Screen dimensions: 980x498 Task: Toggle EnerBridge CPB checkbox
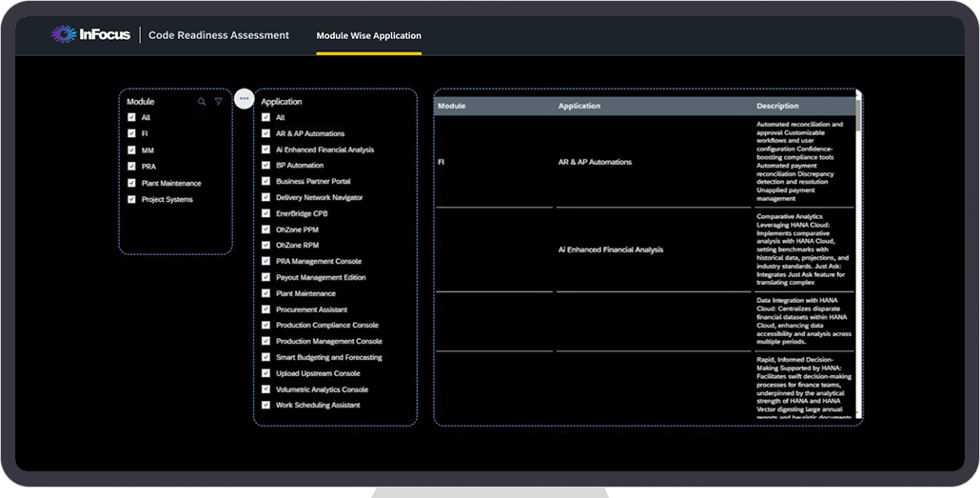point(265,213)
